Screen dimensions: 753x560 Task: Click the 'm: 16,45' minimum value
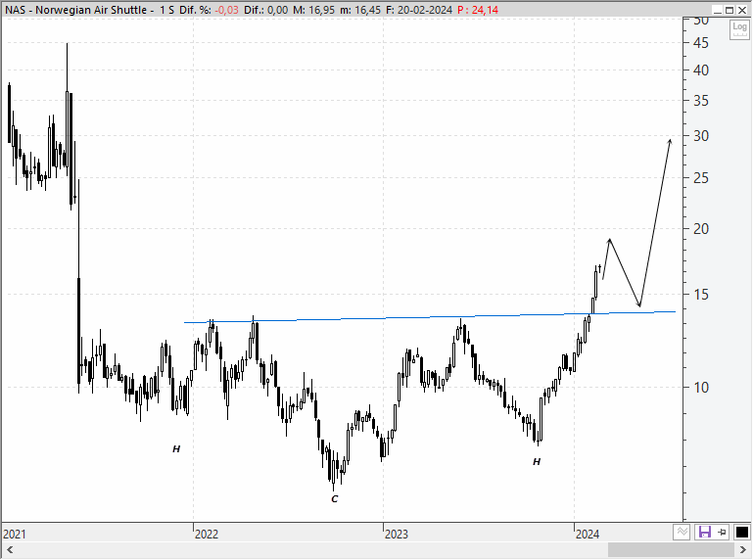coord(360,10)
